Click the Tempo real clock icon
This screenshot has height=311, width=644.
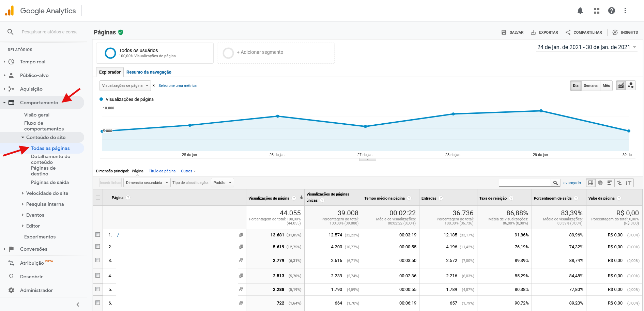(11, 62)
